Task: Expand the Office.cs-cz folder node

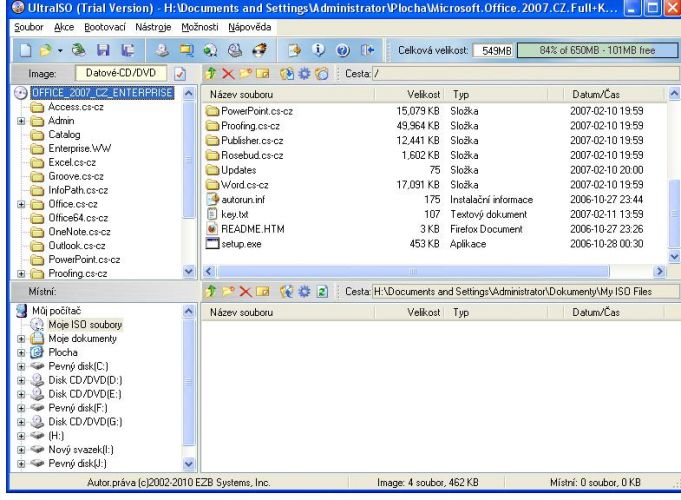Action: 21,204
